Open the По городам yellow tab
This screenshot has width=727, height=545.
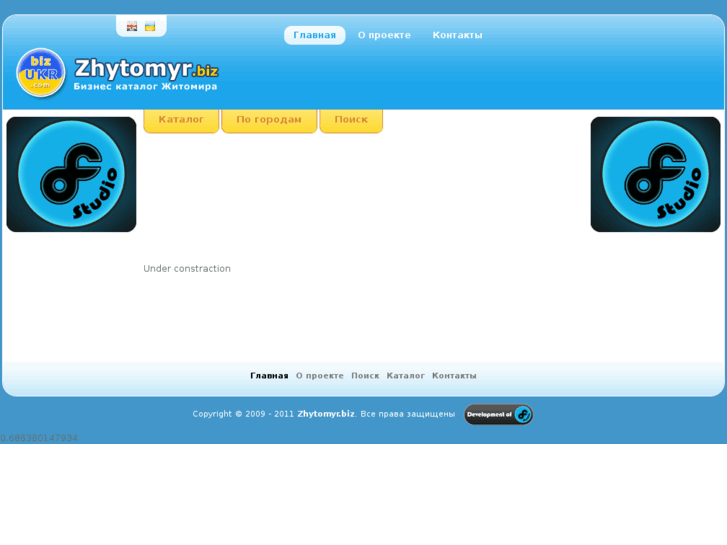(269, 121)
